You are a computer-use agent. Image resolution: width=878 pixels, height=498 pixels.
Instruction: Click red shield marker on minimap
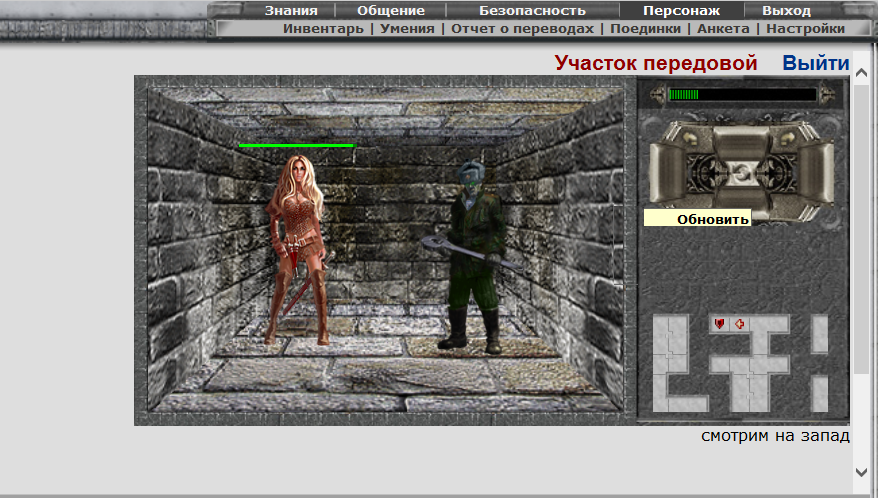point(720,324)
